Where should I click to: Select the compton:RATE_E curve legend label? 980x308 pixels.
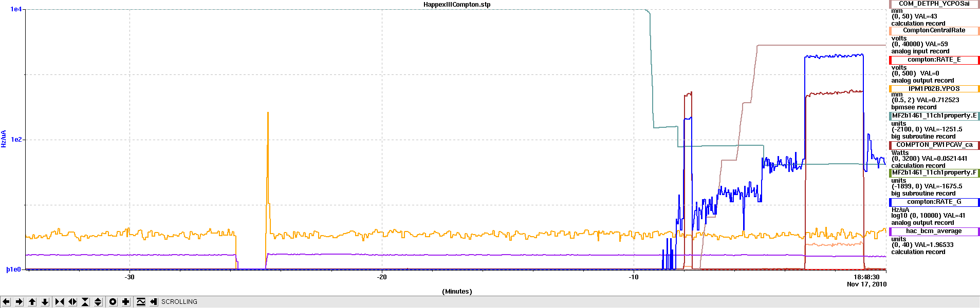pyautogui.click(x=934, y=60)
